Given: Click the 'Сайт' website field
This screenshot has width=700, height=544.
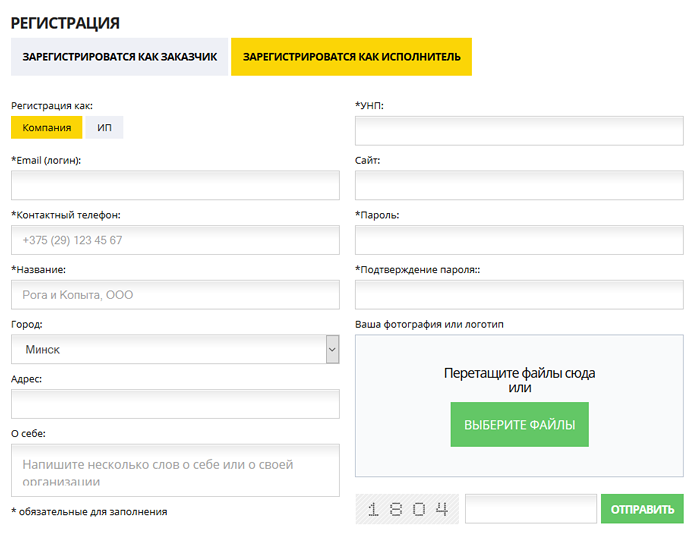Looking at the screenshot, I should coord(519,185).
